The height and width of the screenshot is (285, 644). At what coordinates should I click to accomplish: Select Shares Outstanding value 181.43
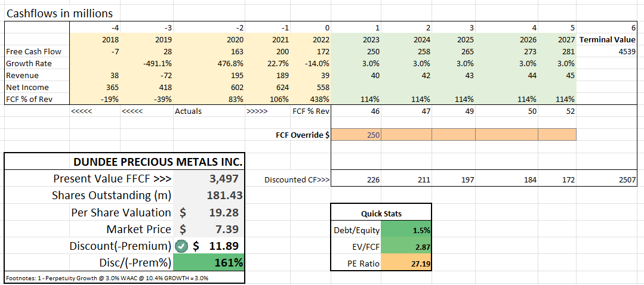[209, 196]
